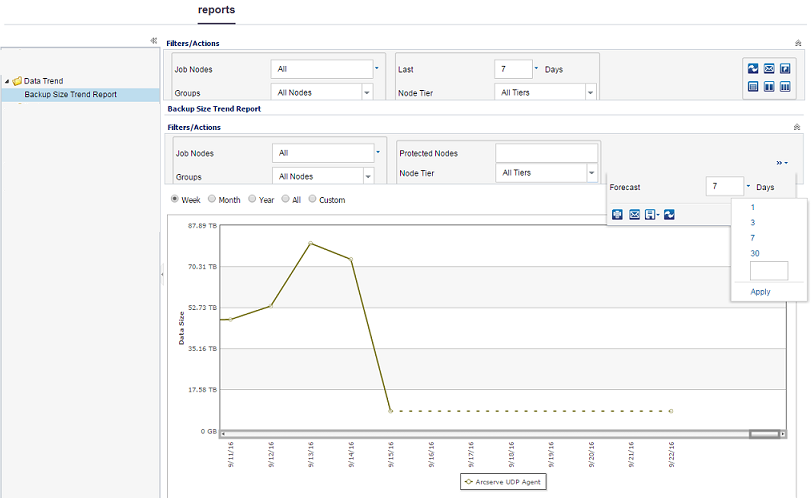Choose 3 days from the forecast list

click(752, 223)
